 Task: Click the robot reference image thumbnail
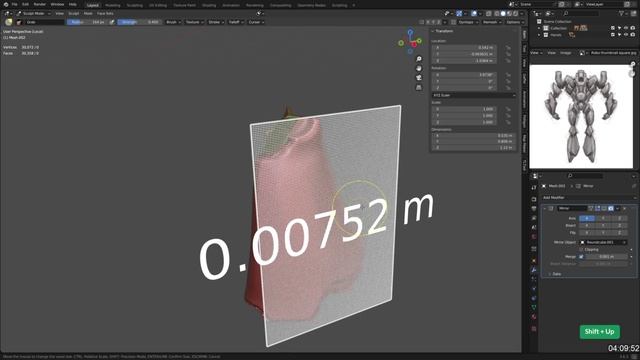(581, 116)
